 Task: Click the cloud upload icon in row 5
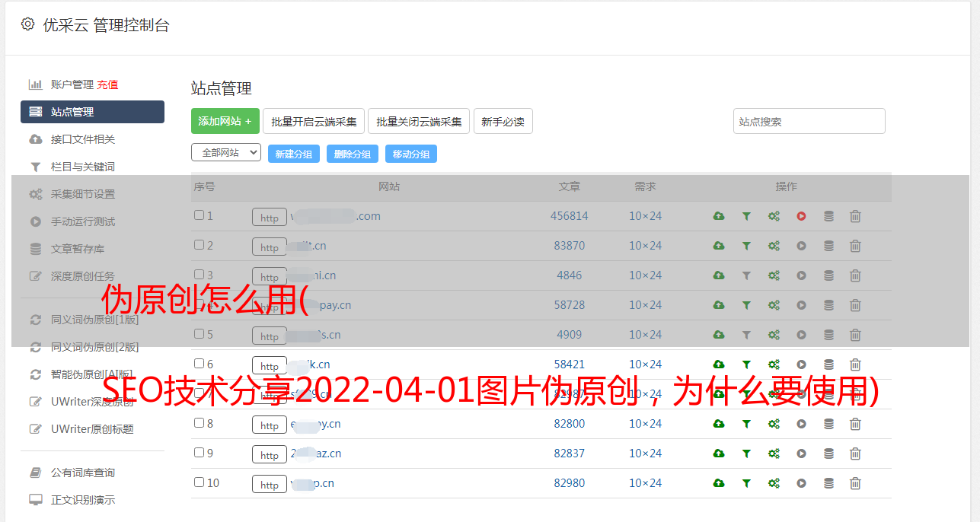click(x=719, y=335)
